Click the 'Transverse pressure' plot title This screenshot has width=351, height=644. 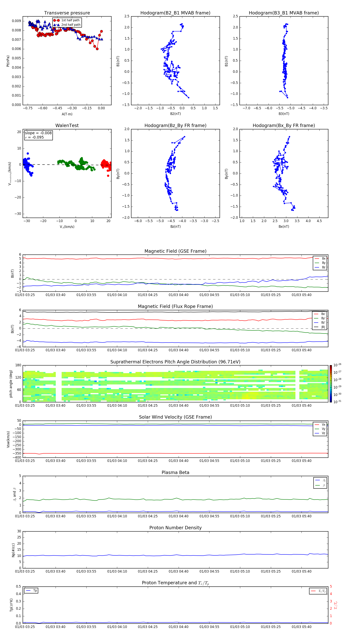coord(67,13)
